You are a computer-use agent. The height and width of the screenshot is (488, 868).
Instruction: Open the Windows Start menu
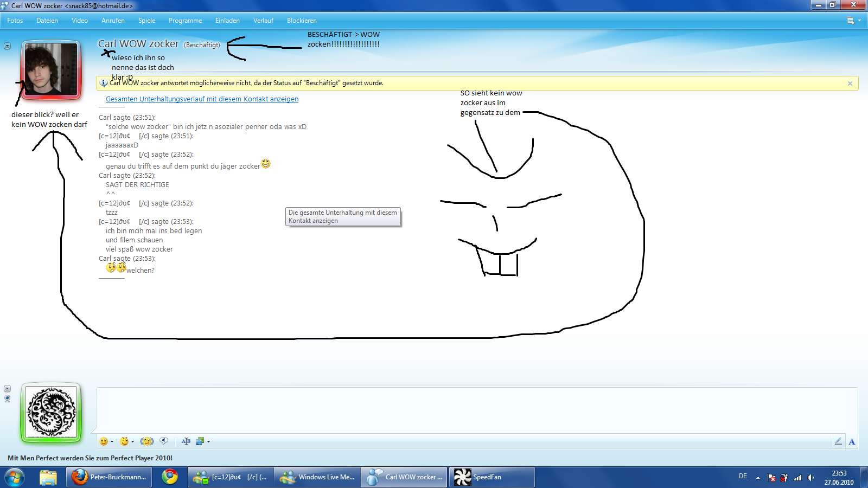click(x=15, y=477)
